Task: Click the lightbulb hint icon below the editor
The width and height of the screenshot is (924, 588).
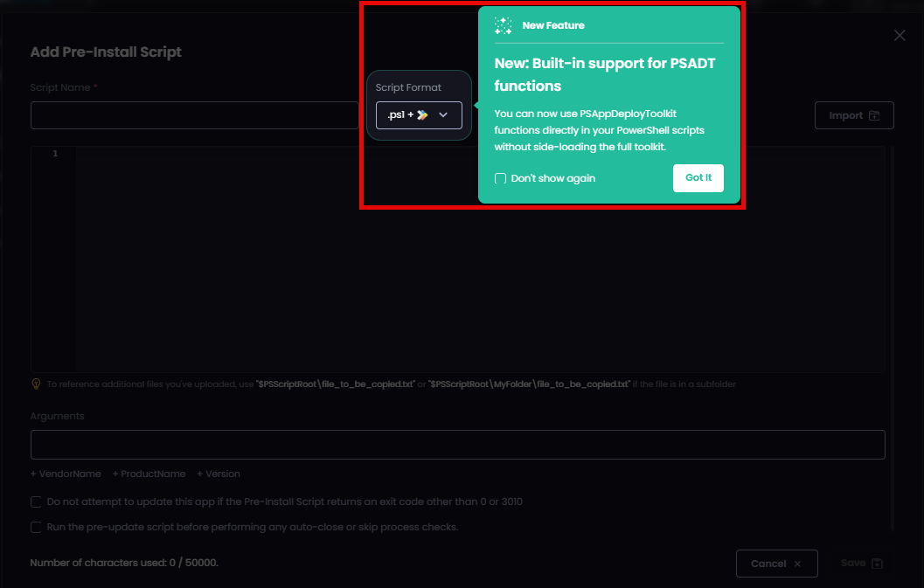Action: [x=36, y=384]
